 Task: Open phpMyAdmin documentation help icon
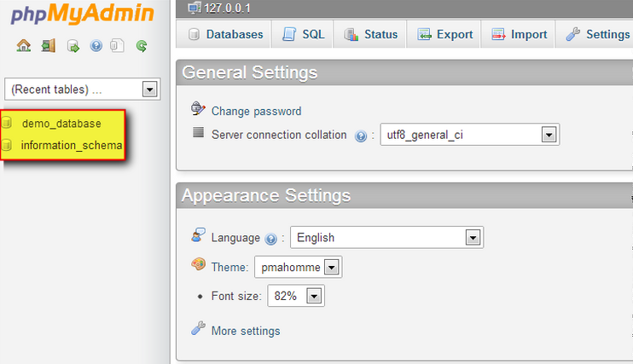pos(96,47)
